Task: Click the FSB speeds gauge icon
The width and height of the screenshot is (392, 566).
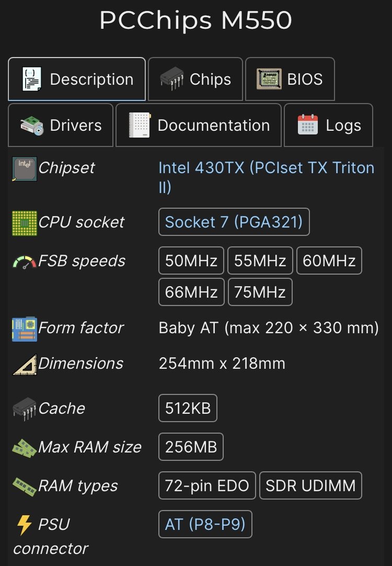Action: [24, 261]
